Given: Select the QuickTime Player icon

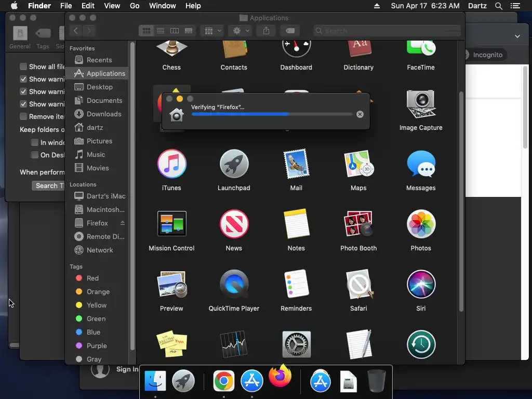Looking at the screenshot, I should (x=234, y=284).
